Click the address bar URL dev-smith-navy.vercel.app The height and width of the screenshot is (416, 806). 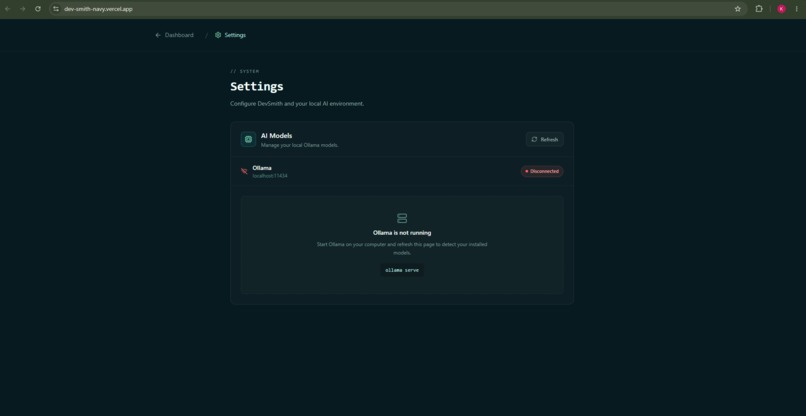(98, 9)
